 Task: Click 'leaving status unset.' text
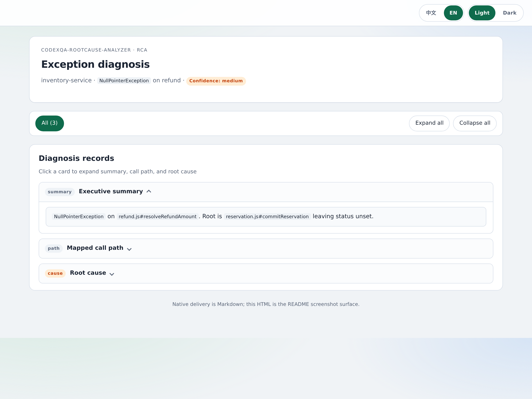tap(343, 216)
